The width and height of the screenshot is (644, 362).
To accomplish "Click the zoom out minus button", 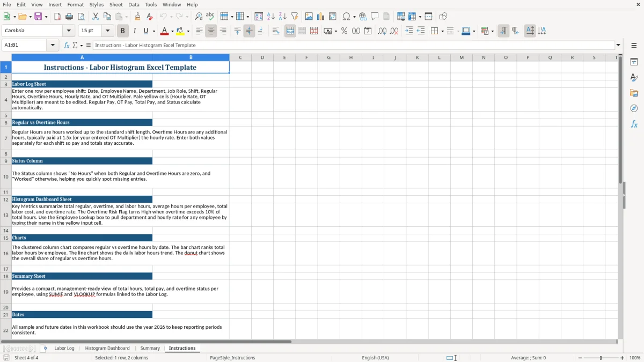I will [x=580, y=358].
